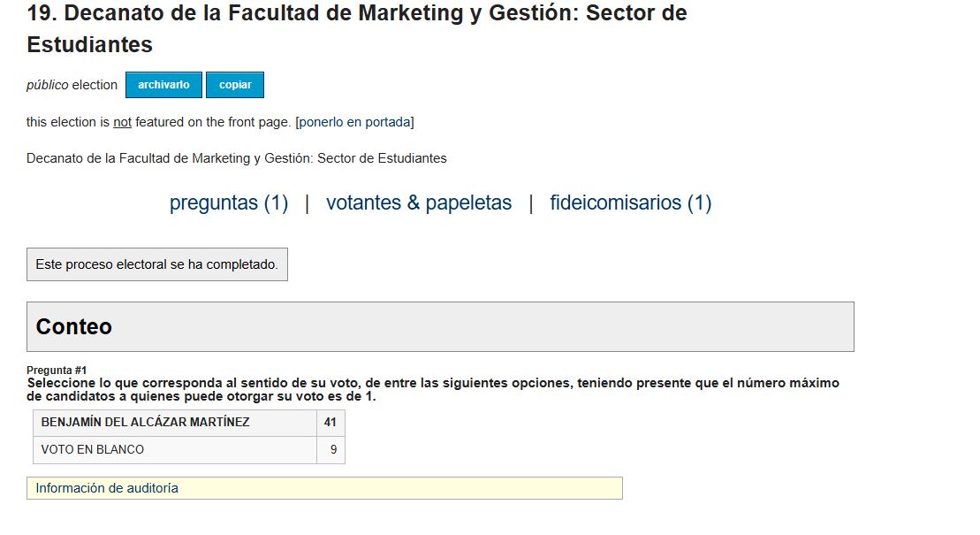
Task: Open the preguntas (1) section
Action: click(229, 203)
